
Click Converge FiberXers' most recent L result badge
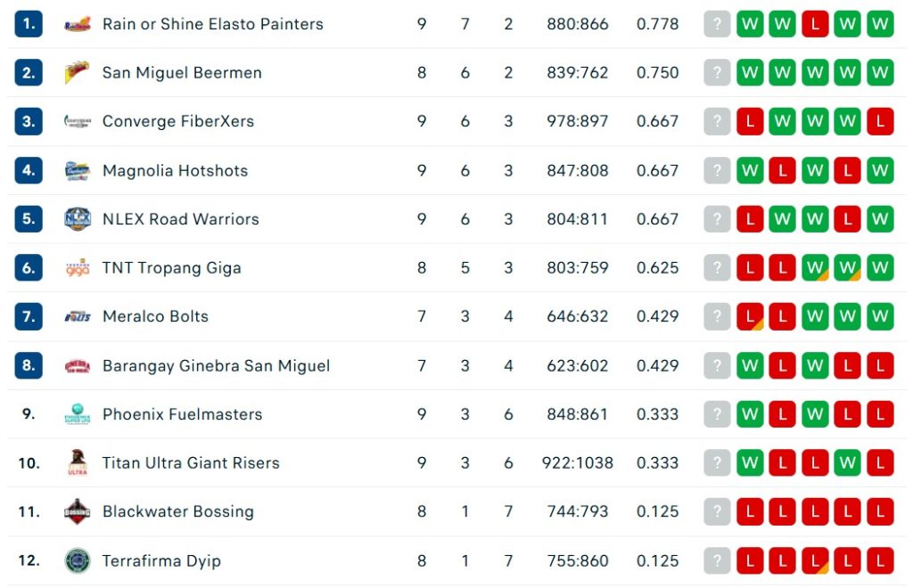[x=750, y=122]
